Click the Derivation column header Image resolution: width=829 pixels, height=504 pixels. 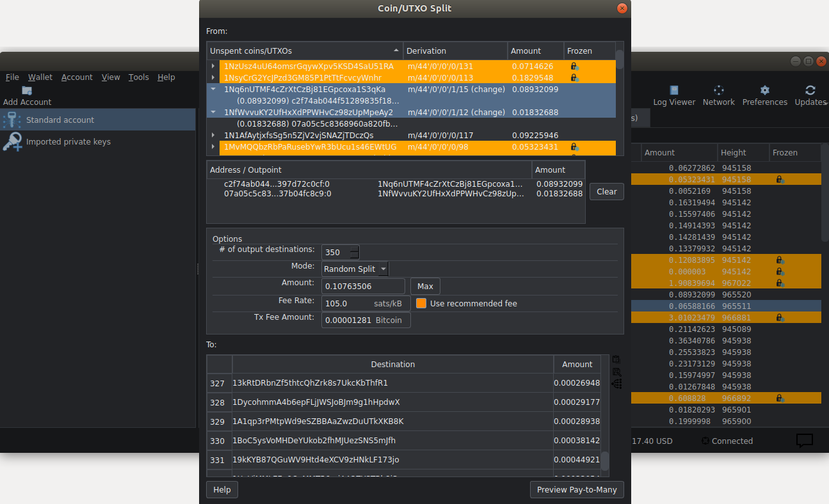coord(455,51)
